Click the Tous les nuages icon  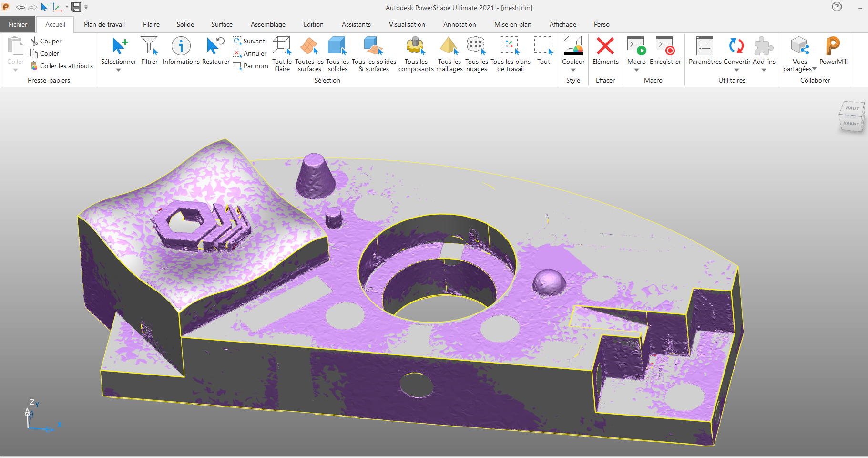click(476, 47)
